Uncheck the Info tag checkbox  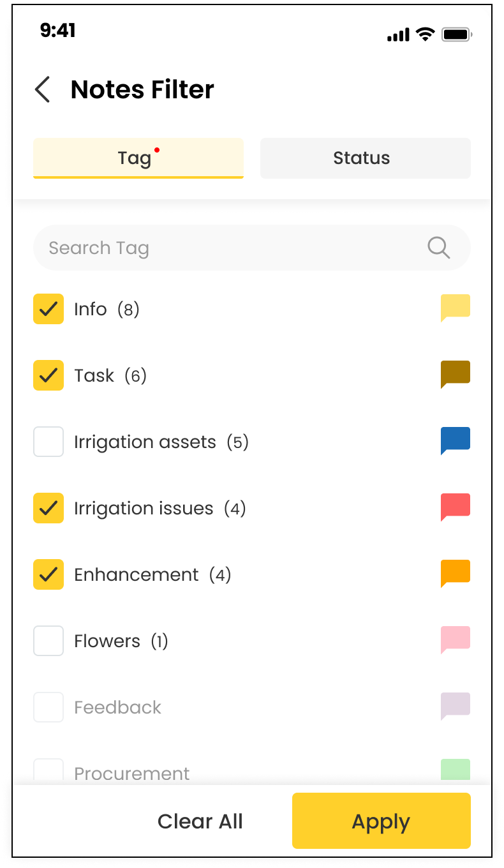48,309
